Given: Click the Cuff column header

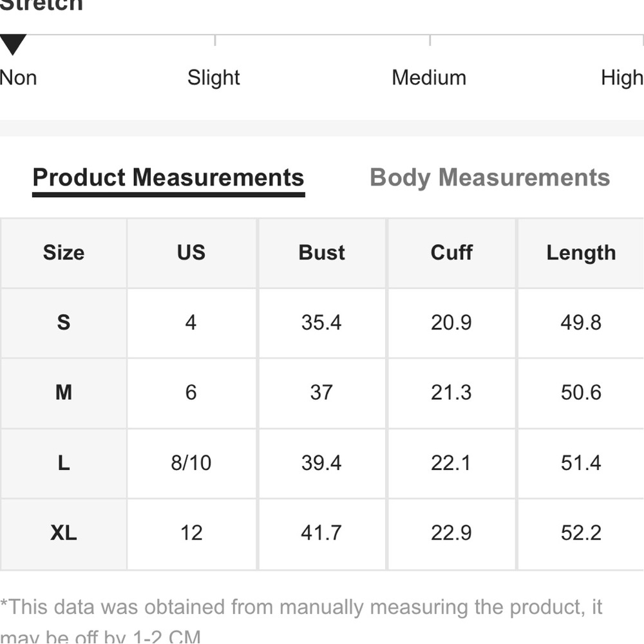Looking at the screenshot, I should tap(451, 252).
